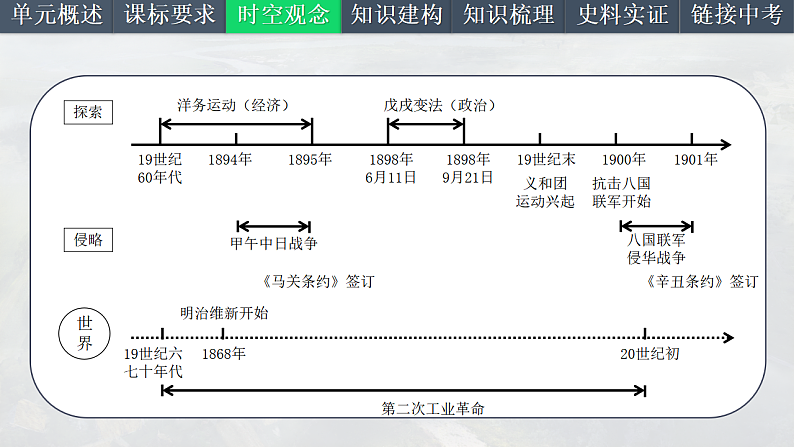Click the 戊戌变法 double-headed span arrow
The width and height of the screenshot is (794, 447).
click(x=425, y=125)
